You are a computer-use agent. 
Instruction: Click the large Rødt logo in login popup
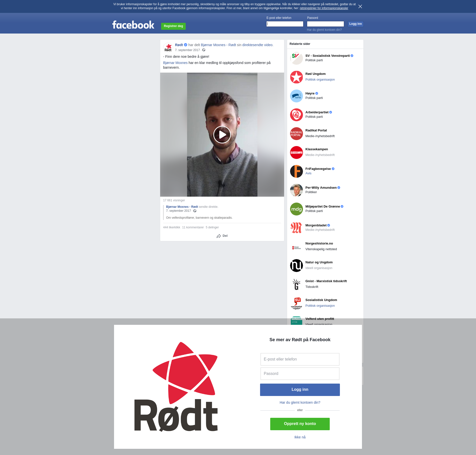[x=176, y=387]
